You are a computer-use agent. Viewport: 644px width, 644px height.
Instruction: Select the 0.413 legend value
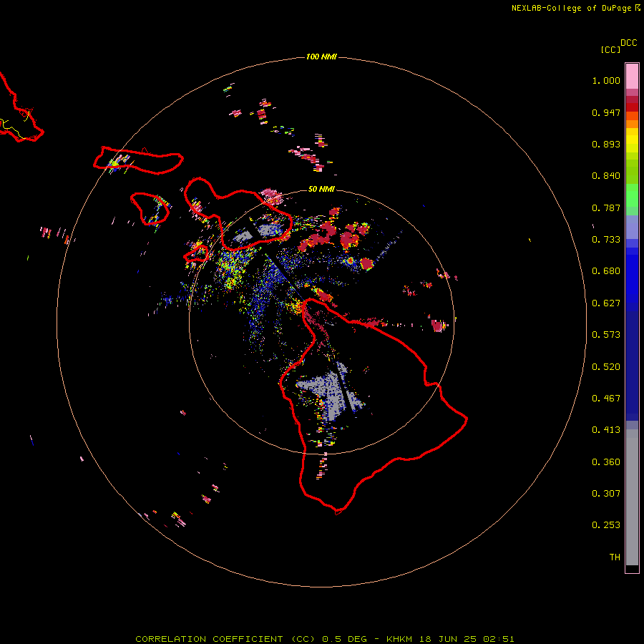[x=606, y=430]
